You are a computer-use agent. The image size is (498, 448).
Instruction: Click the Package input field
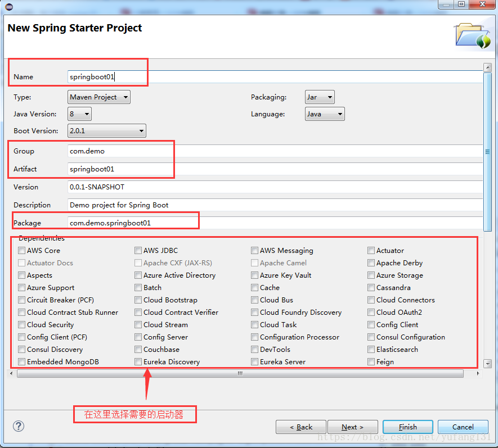pos(275,223)
